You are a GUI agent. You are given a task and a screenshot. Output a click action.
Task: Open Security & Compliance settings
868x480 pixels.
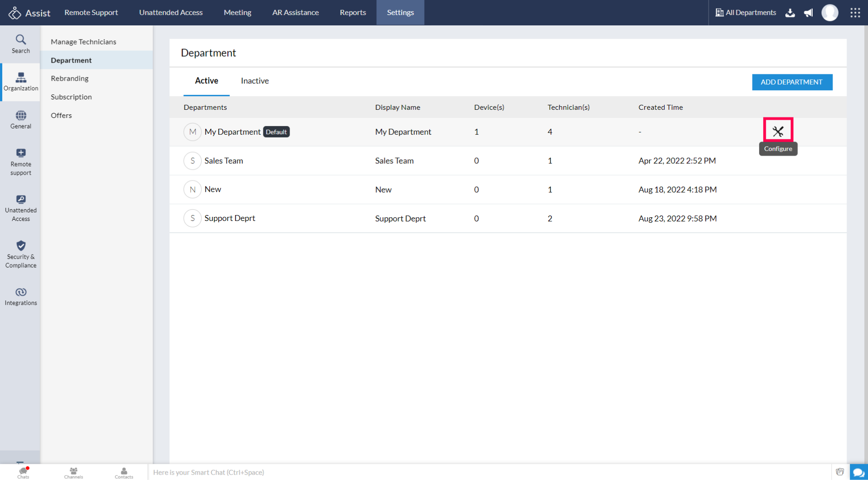click(x=20, y=254)
